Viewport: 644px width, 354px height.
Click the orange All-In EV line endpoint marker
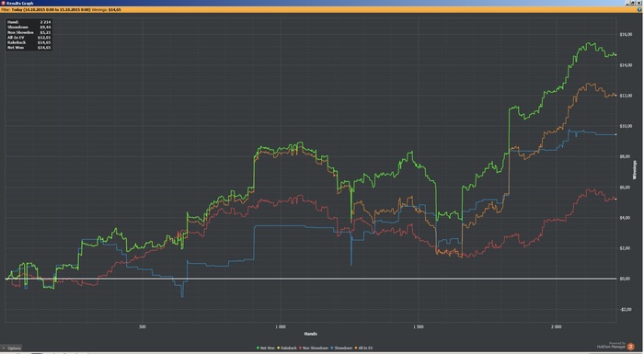click(615, 95)
